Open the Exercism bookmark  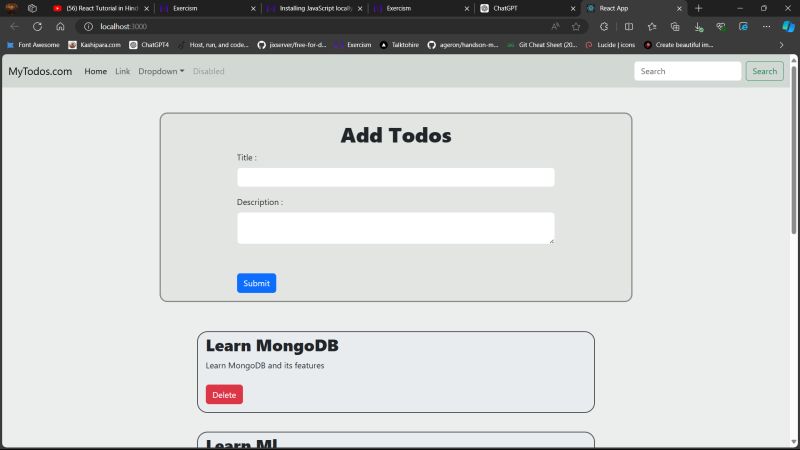coord(353,45)
